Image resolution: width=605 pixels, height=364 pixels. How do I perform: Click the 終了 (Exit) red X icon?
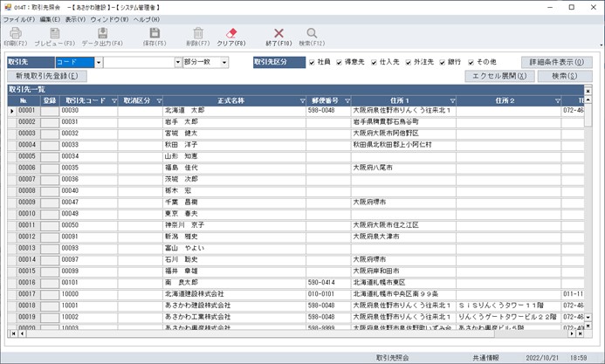pyautogui.click(x=279, y=34)
